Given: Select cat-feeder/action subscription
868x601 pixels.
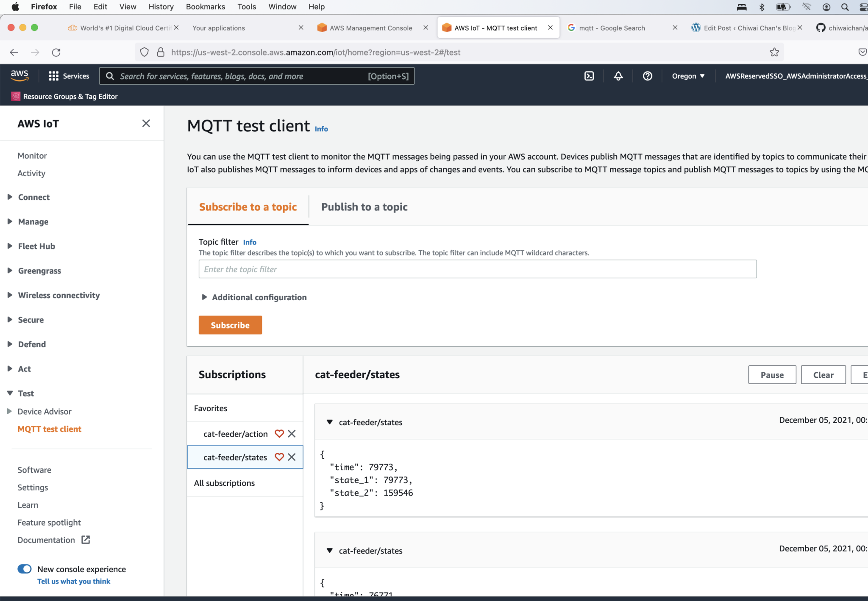Looking at the screenshot, I should [x=236, y=434].
